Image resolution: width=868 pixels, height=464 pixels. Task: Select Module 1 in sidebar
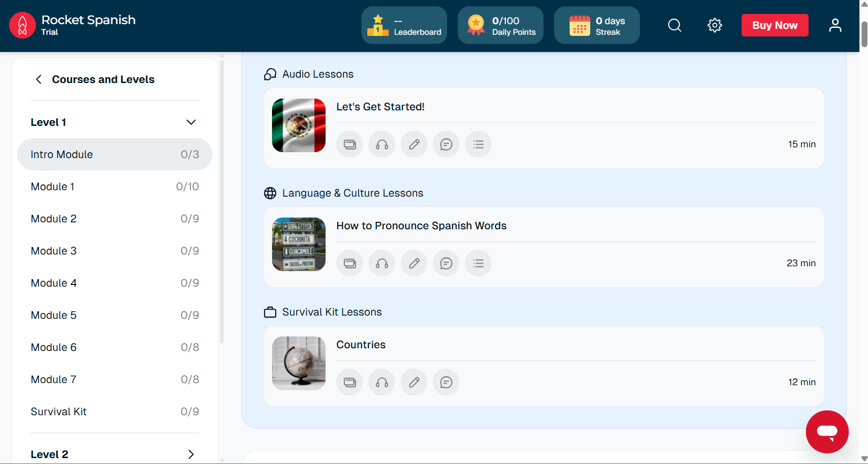115,186
